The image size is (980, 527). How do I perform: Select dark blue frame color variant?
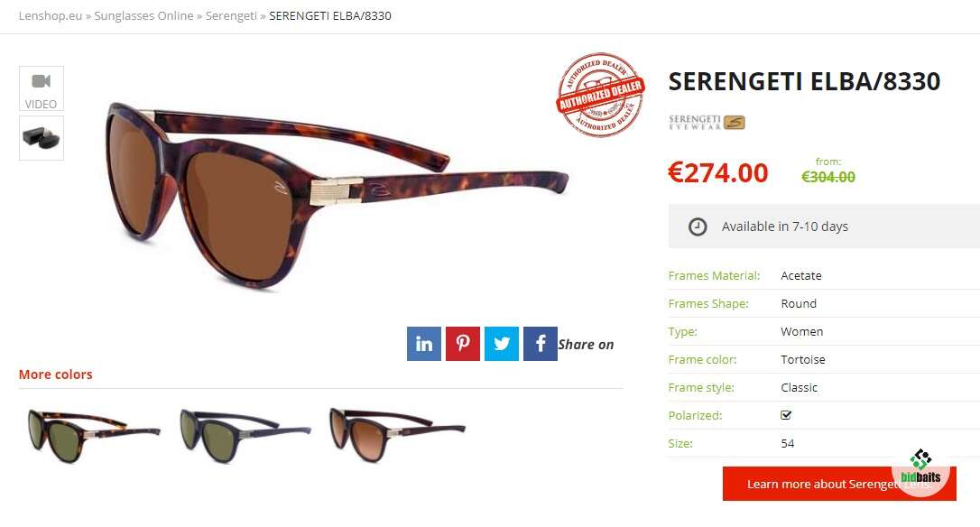pos(245,435)
